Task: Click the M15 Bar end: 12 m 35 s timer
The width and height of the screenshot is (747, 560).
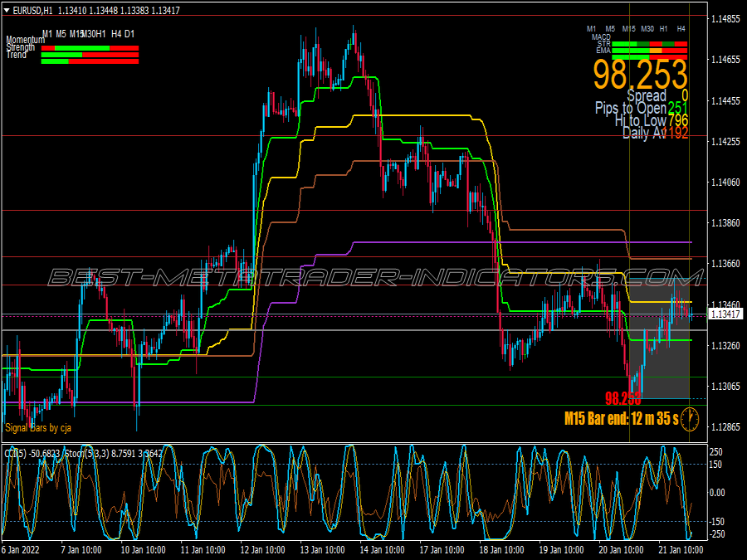Action: (x=621, y=419)
